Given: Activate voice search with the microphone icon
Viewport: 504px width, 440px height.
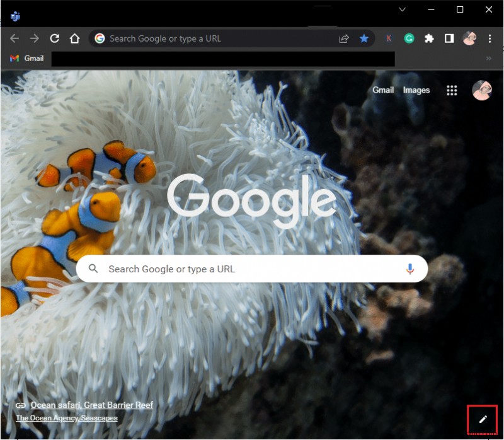Looking at the screenshot, I should [x=410, y=269].
